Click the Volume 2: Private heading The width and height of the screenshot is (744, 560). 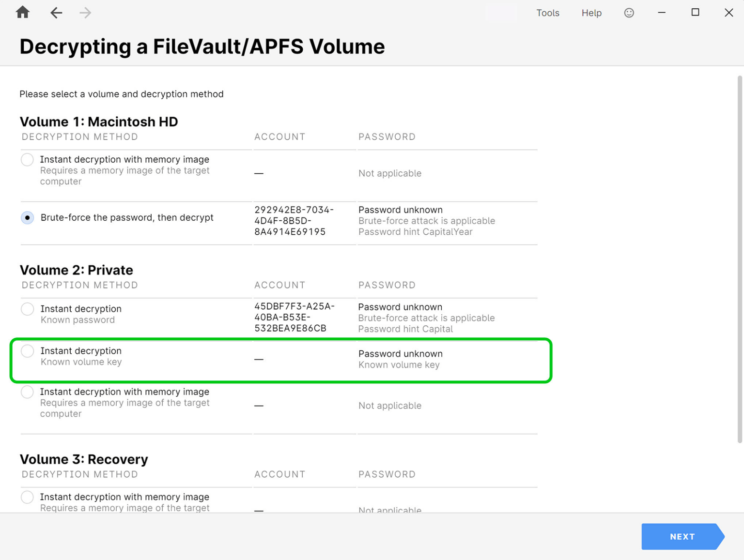coord(76,270)
